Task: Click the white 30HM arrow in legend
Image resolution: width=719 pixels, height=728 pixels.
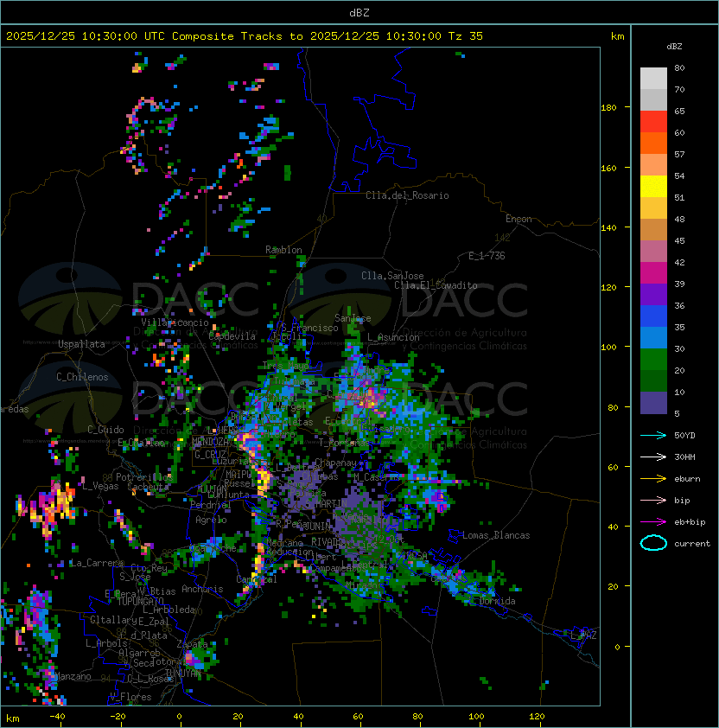Action: [653, 457]
